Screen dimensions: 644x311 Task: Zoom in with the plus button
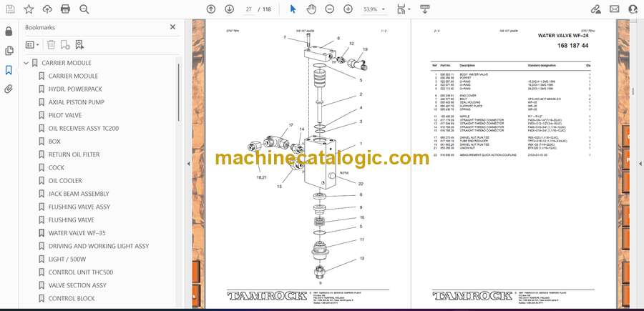pyautogui.click(x=348, y=9)
